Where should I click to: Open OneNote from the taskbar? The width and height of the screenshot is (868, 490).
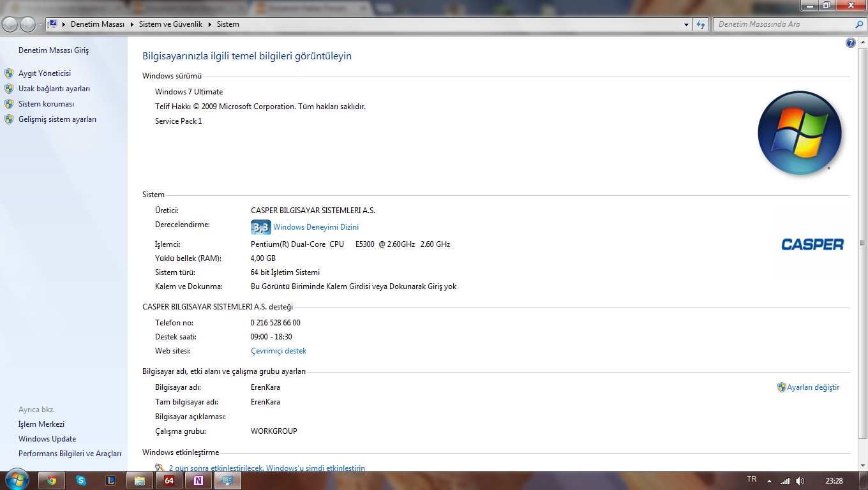coord(198,480)
